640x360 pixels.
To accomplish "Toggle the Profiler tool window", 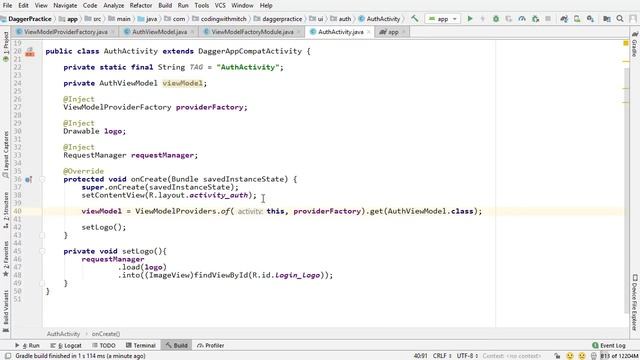I will [210, 345].
